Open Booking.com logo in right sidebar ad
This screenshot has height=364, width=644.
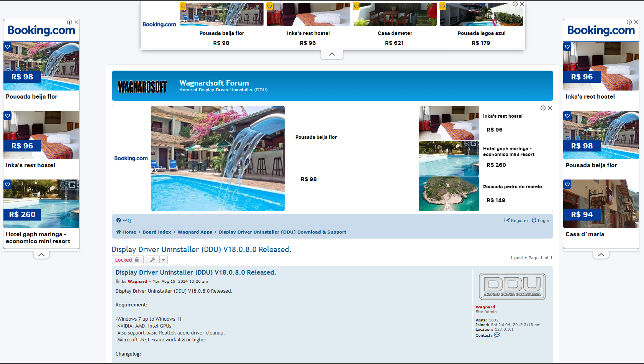601,30
